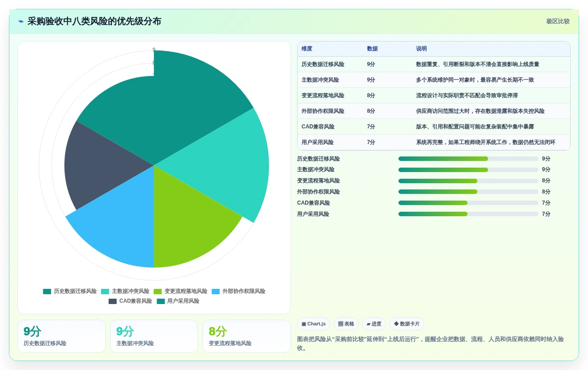Open the 9分 历史数据迁移风险 data card

(x=62, y=336)
